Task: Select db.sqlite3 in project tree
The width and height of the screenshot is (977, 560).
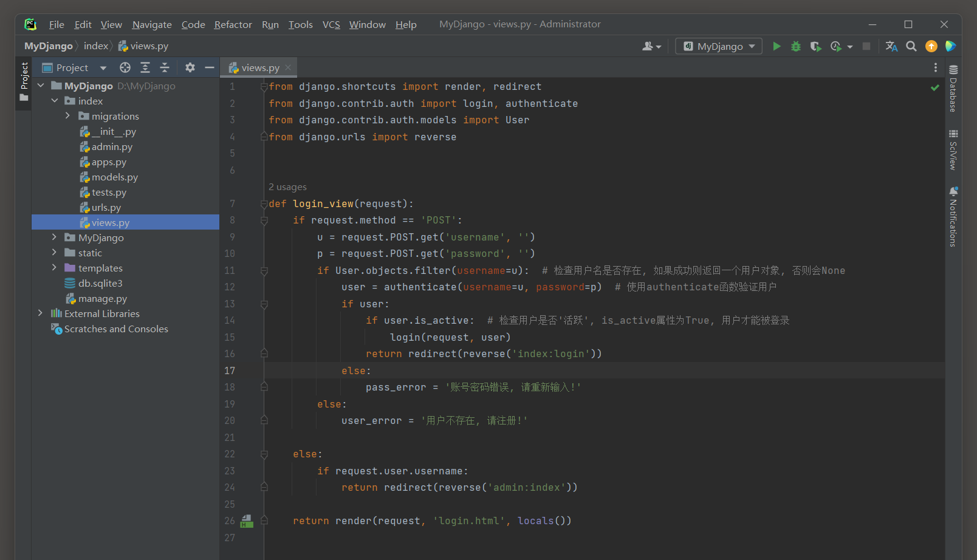Action: (x=100, y=283)
